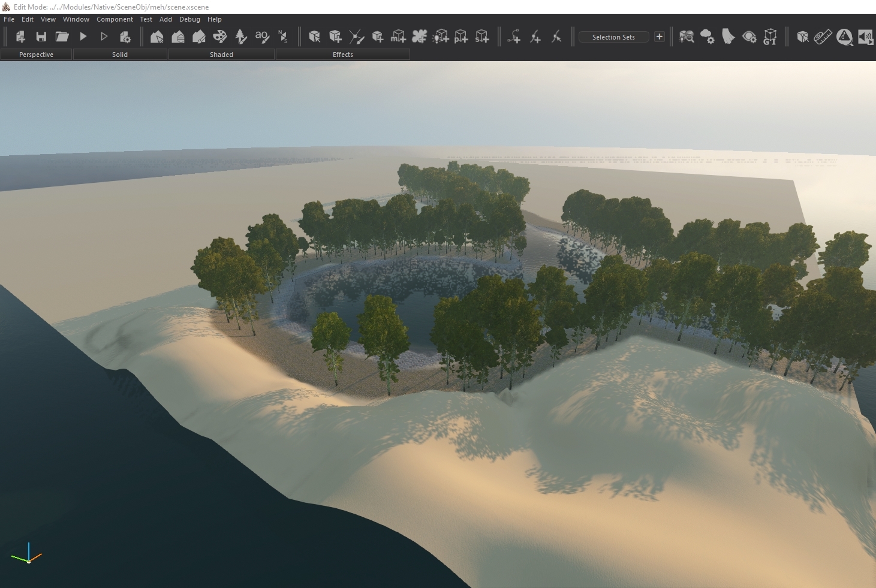Click the add model 'm+' cube icon
Image resolution: width=876 pixels, height=588 pixels.
click(399, 37)
